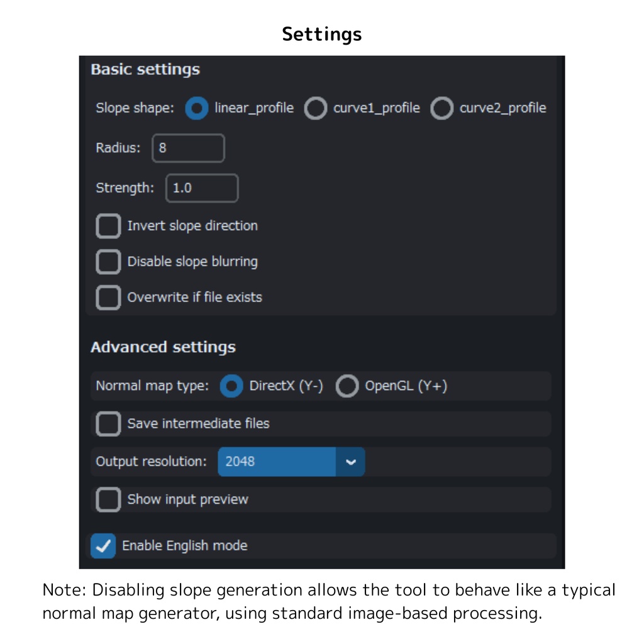644x644 pixels.
Task: Open the Output resolution dropdown
Action: click(277, 462)
